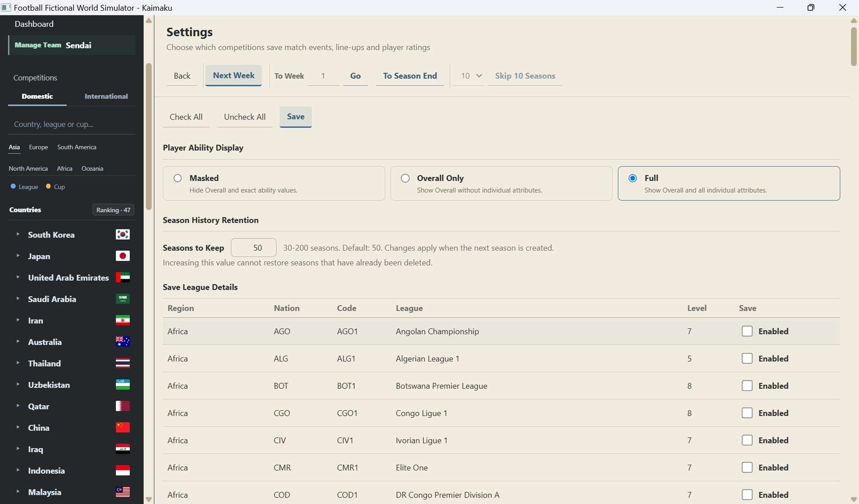Expand Saudi Arabia country tree

tap(18, 299)
